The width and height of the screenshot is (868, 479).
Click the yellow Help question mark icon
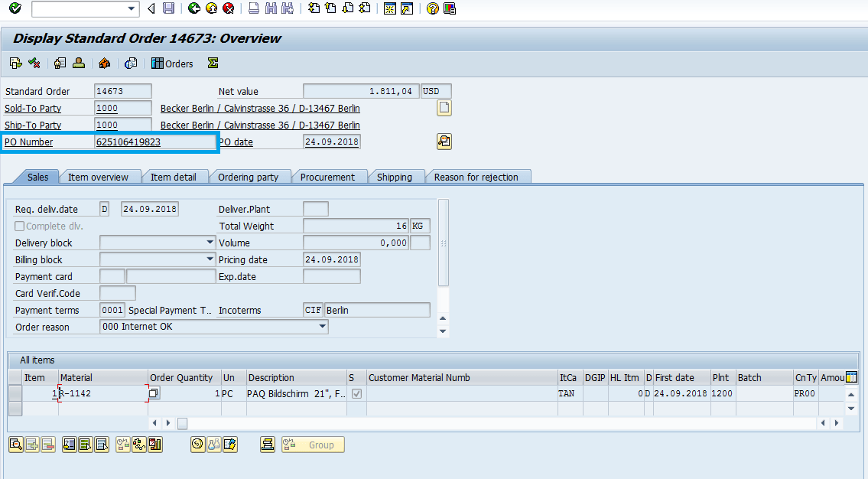pyautogui.click(x=433, y=8)
